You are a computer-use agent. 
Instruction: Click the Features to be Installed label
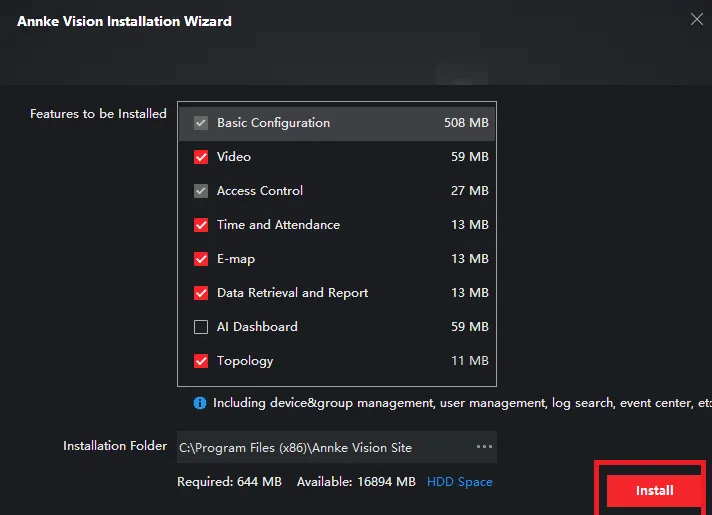[x=98, y=114]
